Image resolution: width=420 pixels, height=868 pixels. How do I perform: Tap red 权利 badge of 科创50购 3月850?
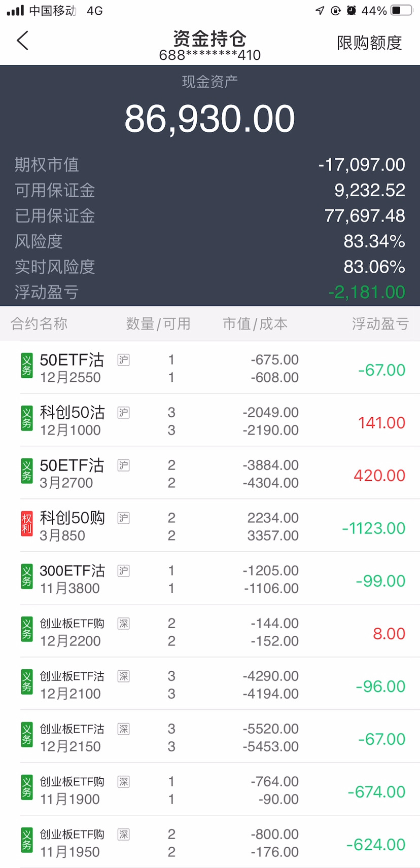click(x=27, y=524)
